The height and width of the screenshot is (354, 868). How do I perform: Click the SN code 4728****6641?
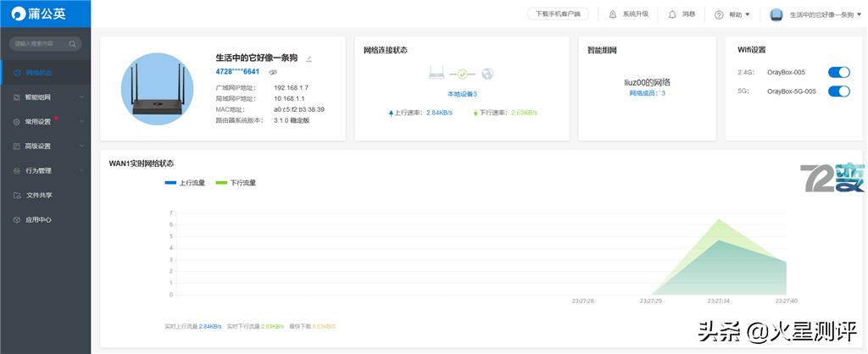(237, 72)
